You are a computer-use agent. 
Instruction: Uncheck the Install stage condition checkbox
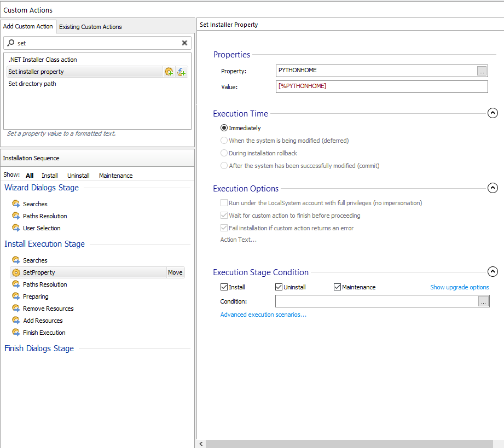224,287
